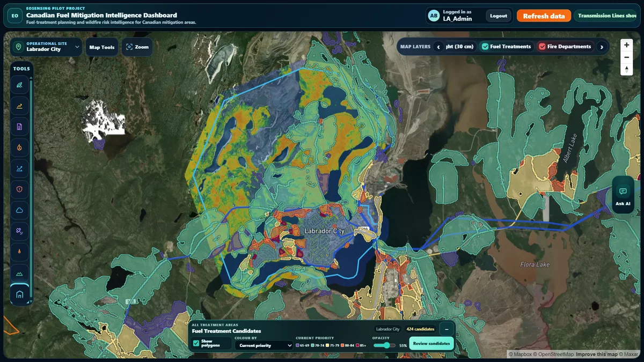
Task: Open the Ask AI chat panel
Action: click(623, 195)
